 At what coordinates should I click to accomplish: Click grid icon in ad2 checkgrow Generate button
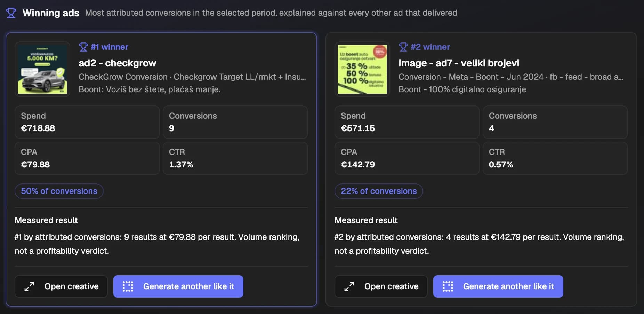click(128, 286)
